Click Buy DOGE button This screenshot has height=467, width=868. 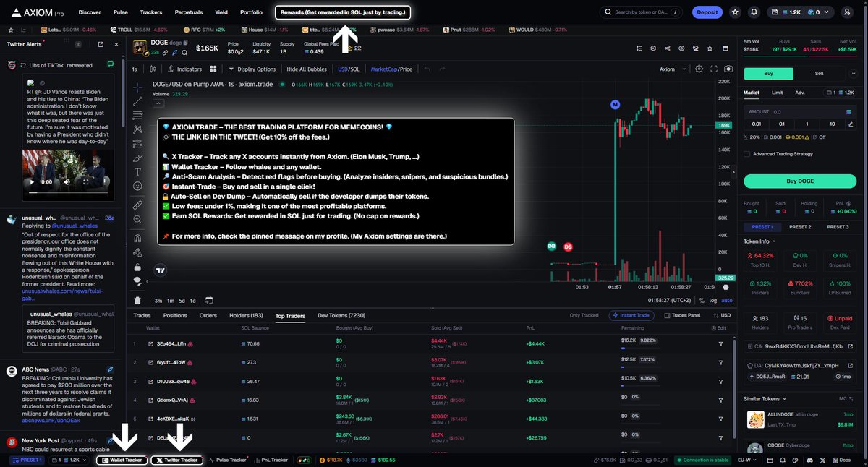point(799,181)
